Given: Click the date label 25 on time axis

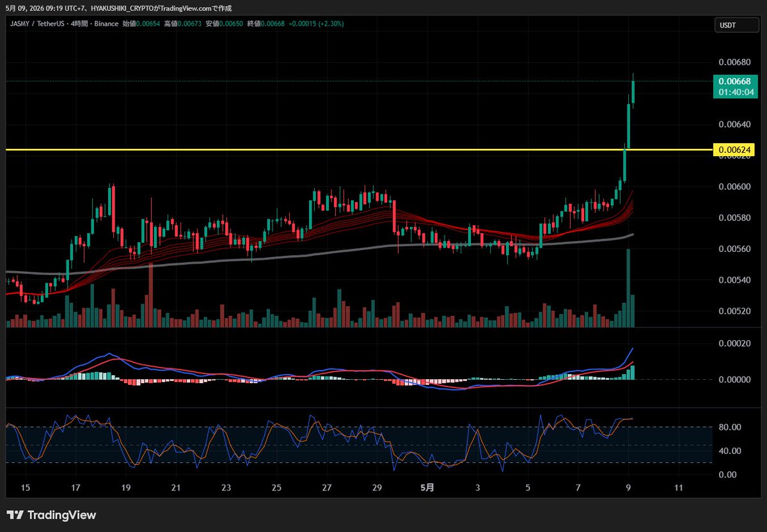Looking at the screenshot, I should point(276,487).
